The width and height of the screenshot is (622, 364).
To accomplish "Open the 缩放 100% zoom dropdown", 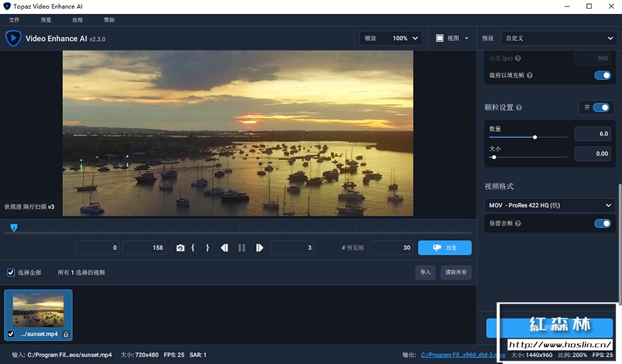I will tap(391, 38).
